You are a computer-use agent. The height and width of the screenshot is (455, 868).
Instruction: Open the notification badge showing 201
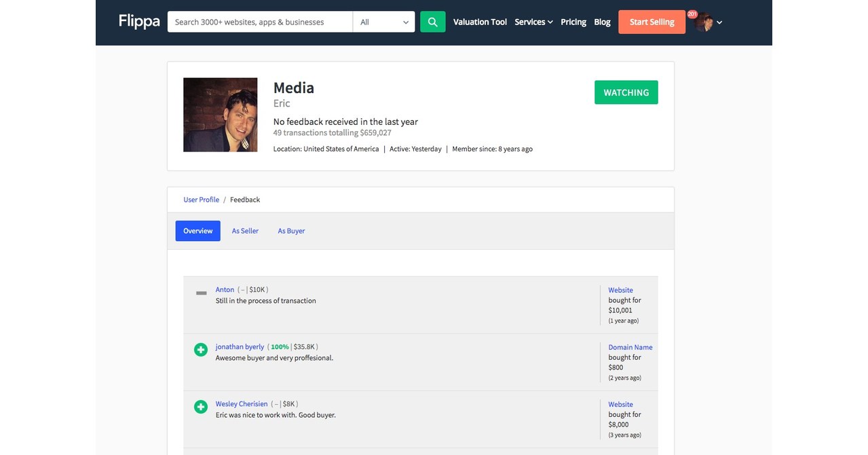(692, 13)
